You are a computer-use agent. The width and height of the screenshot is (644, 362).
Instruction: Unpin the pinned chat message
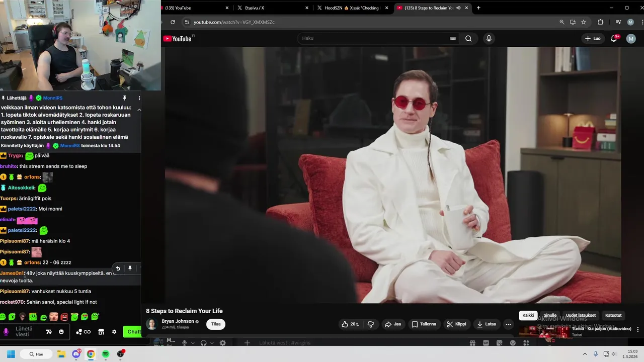(125, 98)
